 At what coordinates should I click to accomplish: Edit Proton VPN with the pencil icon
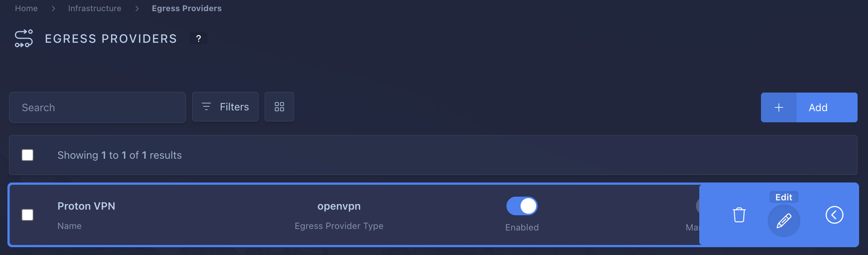784,221
